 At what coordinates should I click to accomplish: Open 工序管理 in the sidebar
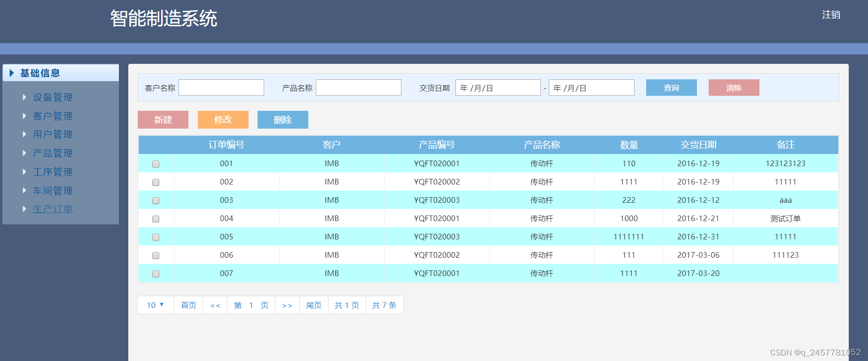[x=53, y=172]
